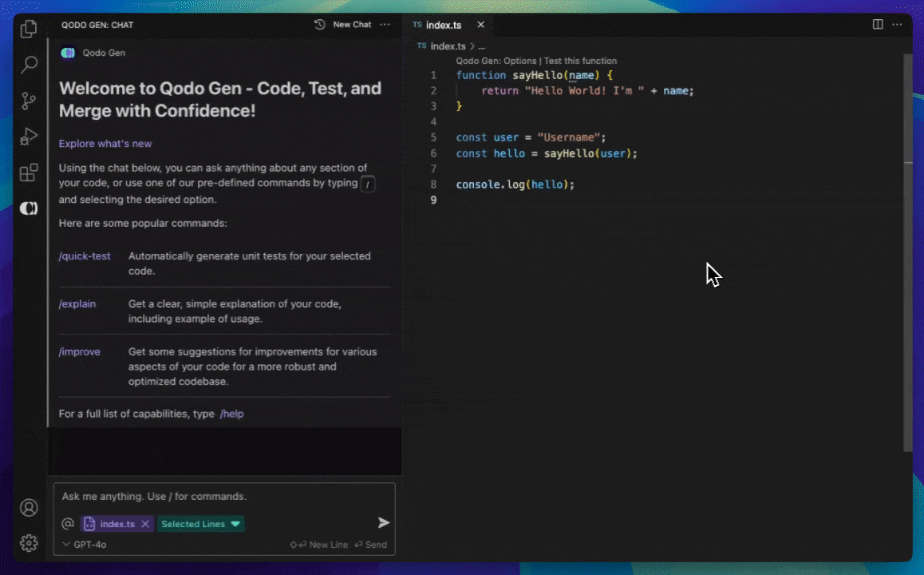Open the Selected Lines dropdown
Image resolution: width=924 pixels, height=575 pixels.
tap(199, 524)
